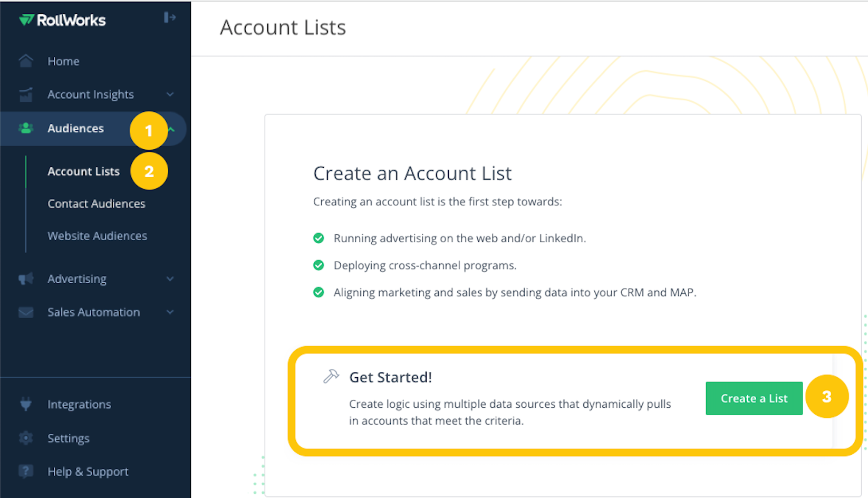Click the Audiences people icon
Image resolution: width=868 pixels, height=498 pixels.
pos(25,128)
